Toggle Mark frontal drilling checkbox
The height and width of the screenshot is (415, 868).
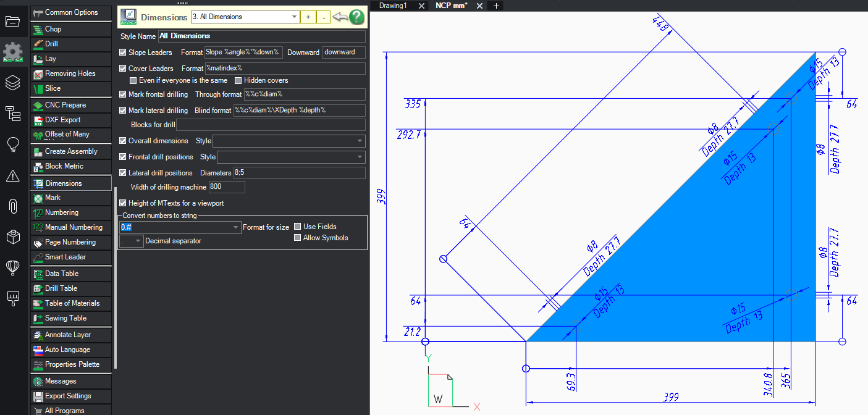coord(123,94)
